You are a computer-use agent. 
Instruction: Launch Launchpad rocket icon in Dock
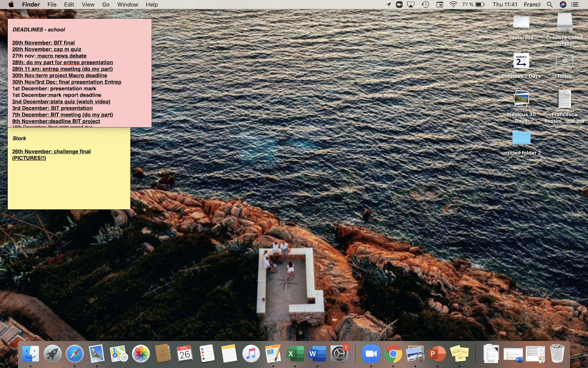[53, 354]
